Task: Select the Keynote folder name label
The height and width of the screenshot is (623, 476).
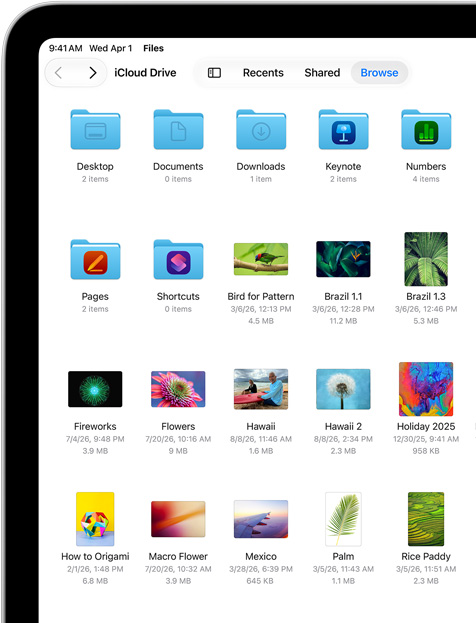Action: [x=343, y=166]
